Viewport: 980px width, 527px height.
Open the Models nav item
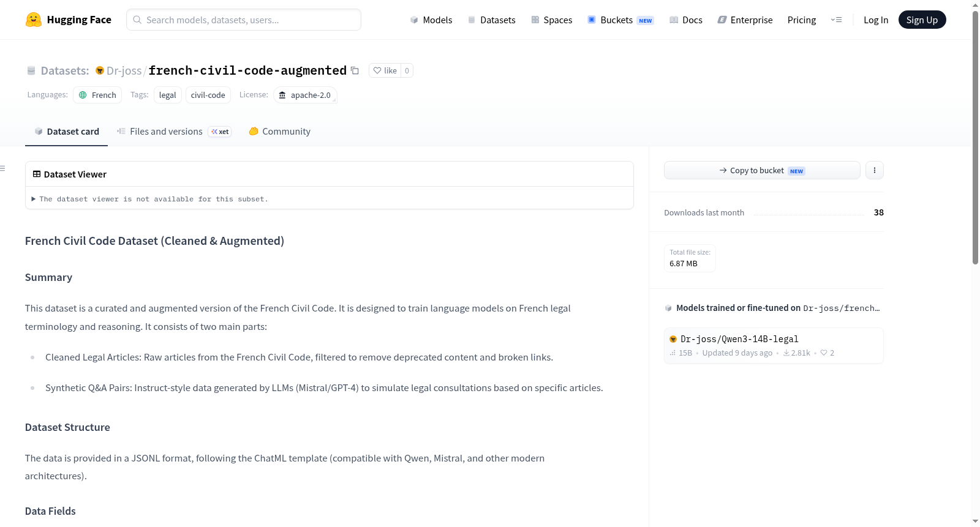431,20
